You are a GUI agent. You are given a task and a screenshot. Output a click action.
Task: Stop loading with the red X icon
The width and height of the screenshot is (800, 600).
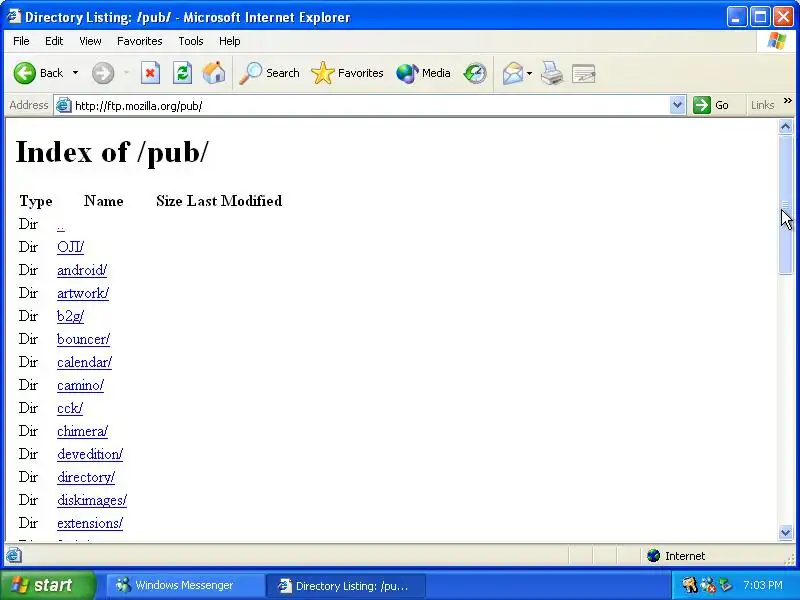pyautogui.click(x=151, y=73)
